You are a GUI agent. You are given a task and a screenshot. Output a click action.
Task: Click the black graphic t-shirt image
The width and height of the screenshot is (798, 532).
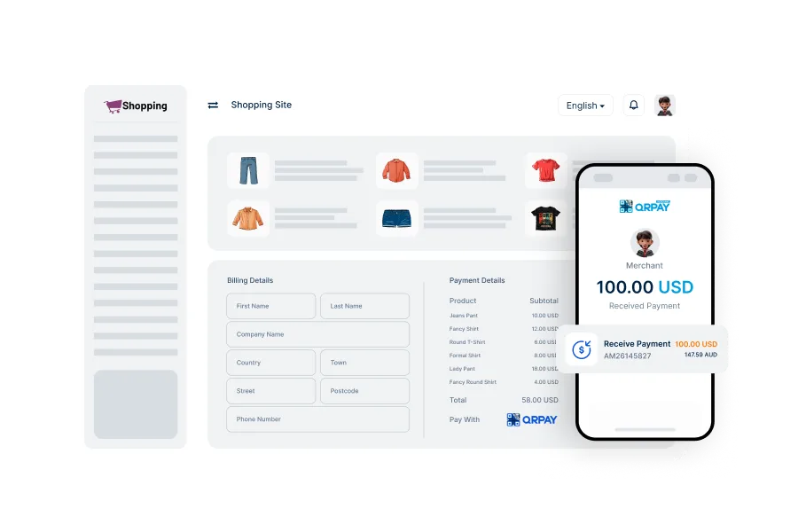click(x=545, y=218)
